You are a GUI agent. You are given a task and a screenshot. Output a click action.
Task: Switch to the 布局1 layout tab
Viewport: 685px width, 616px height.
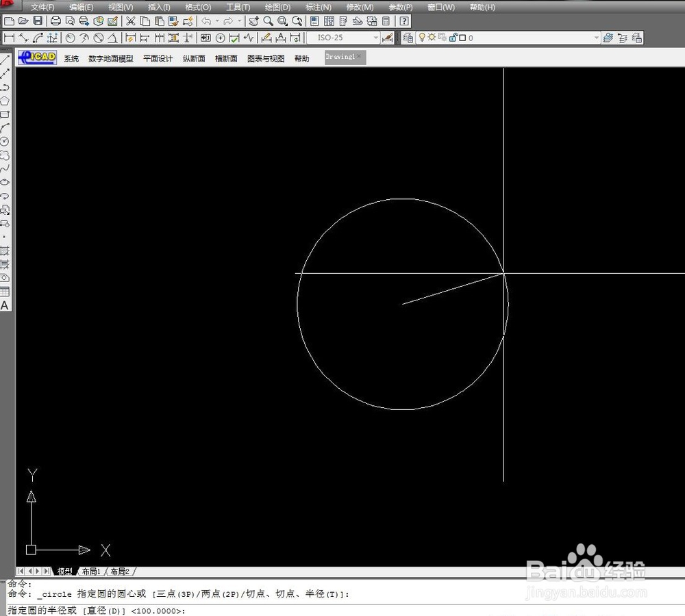pyautogui.click(x=91, y=571)
